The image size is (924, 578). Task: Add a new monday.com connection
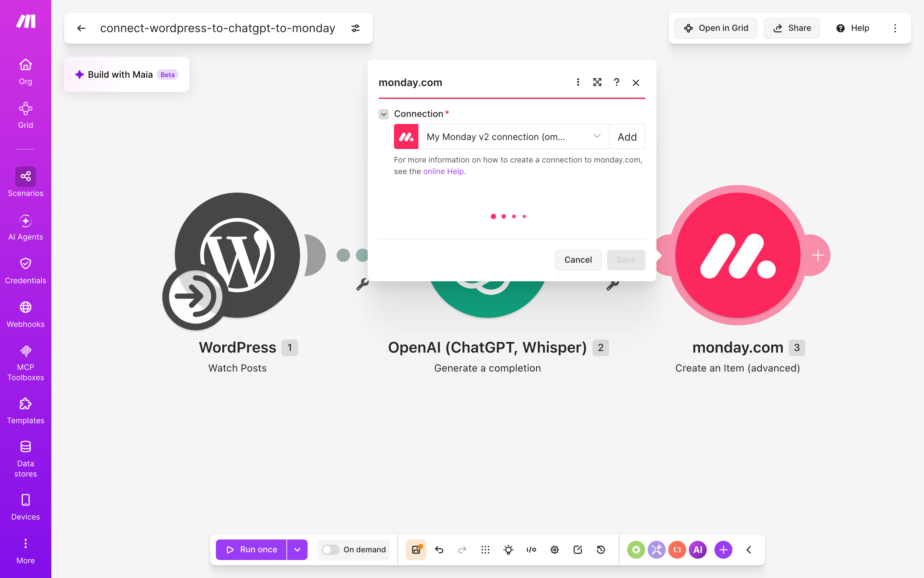627,136
